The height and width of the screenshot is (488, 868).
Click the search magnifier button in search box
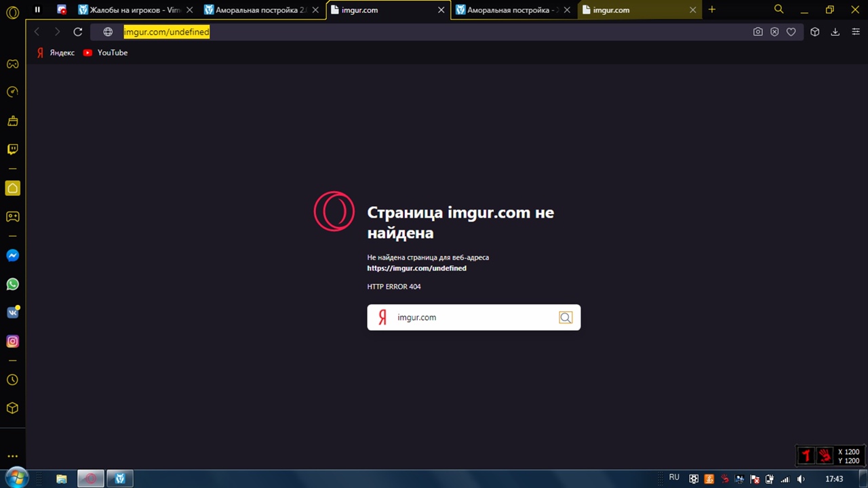tap(566, 317)
